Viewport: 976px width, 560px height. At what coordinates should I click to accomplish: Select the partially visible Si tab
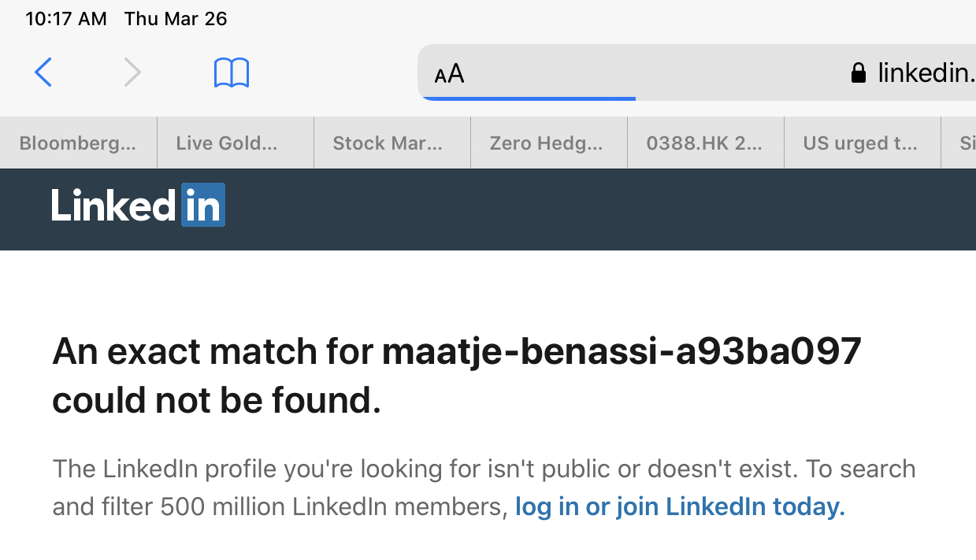[x=965, y=143]
